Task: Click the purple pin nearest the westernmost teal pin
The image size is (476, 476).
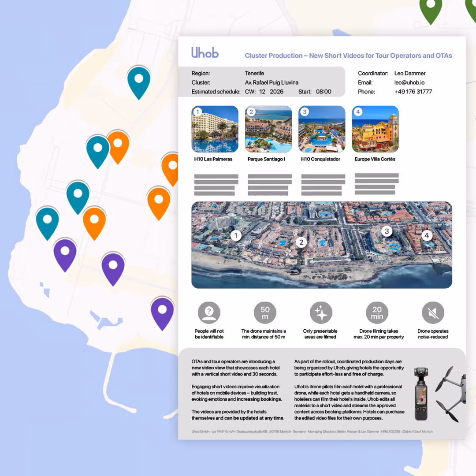Action: pyautogui.click(x=65, y=255)
